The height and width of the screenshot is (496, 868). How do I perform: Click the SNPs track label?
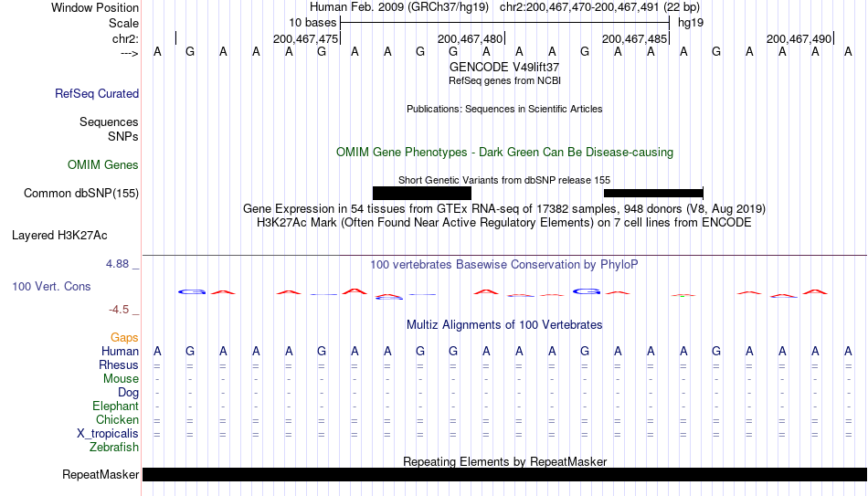pyautogui.click(x=123, y=136)
